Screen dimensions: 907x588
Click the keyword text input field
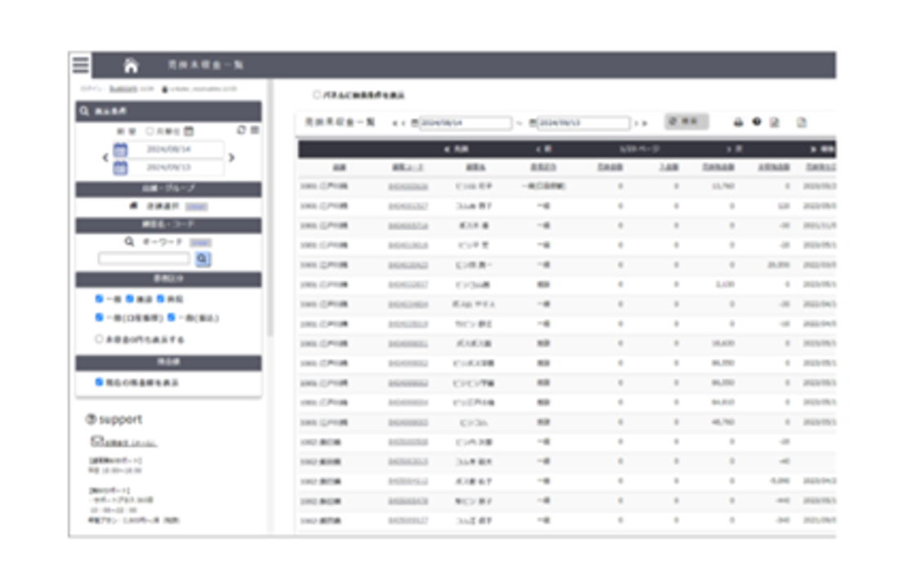[x=144, y=258]
